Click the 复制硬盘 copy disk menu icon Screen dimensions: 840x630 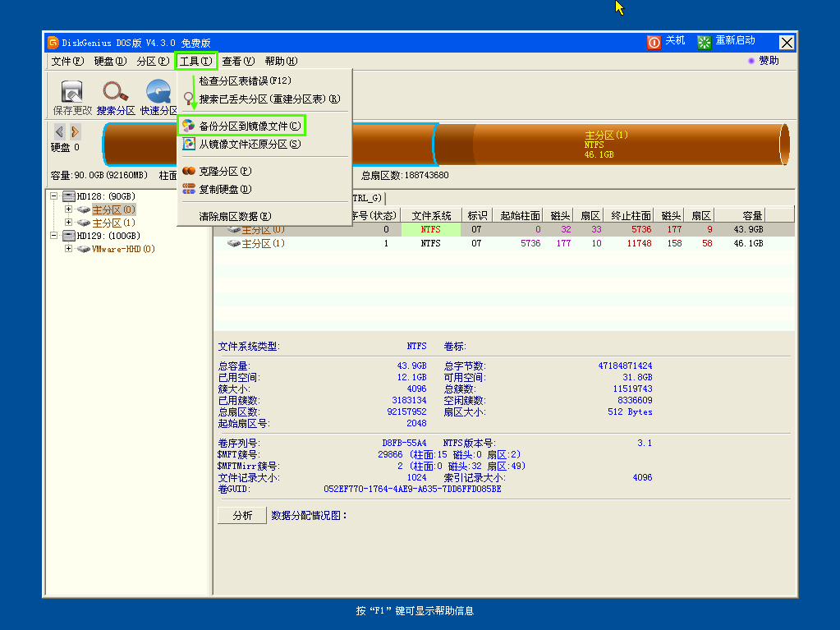(189, 189)
